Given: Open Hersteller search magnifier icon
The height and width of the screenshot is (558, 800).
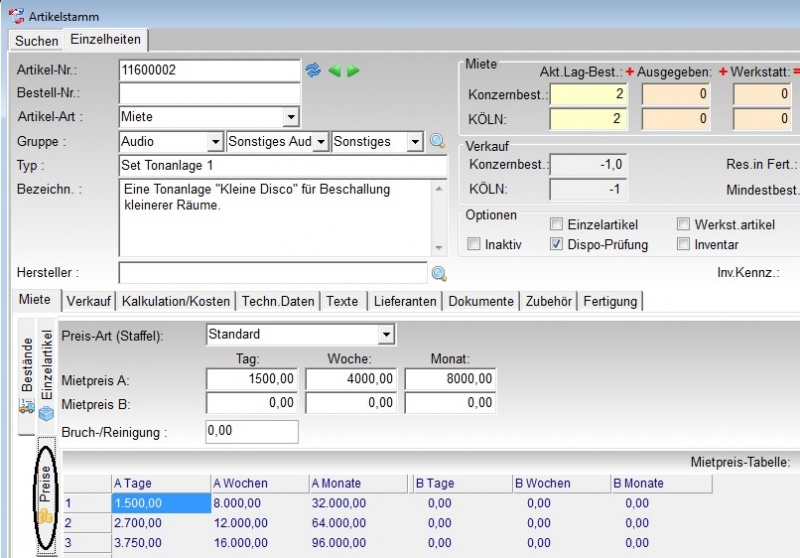Looking at the screenshot, I should click(x=439, y=273).
